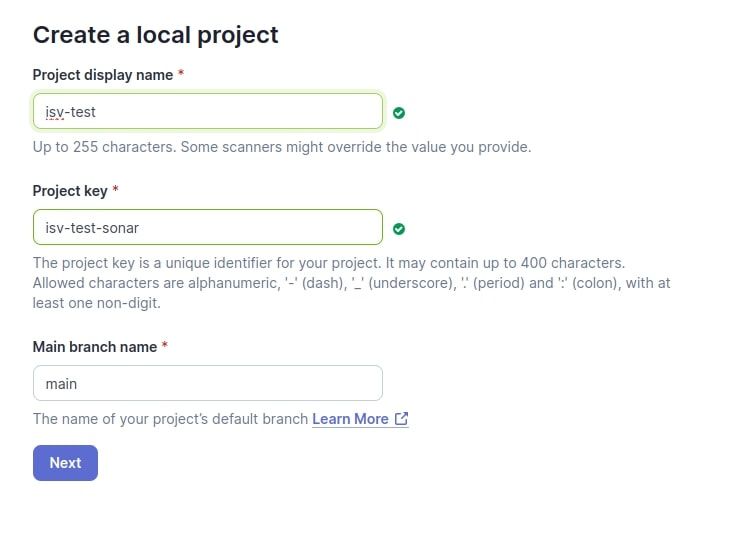The image size is (749, 536).
Task: Focus the Project display name input containing isv-test
Action: [208, 111]
